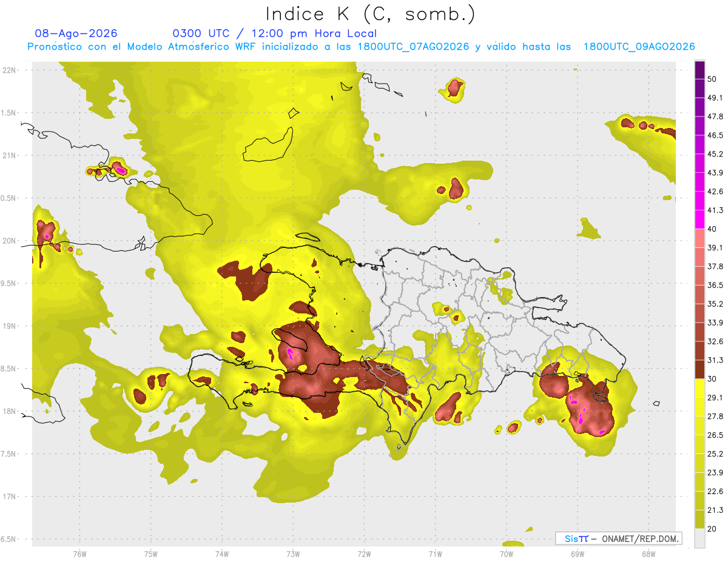Click the color scale value 47.8
Viewport: 728px width, 562px height.
tap(716, 116)
